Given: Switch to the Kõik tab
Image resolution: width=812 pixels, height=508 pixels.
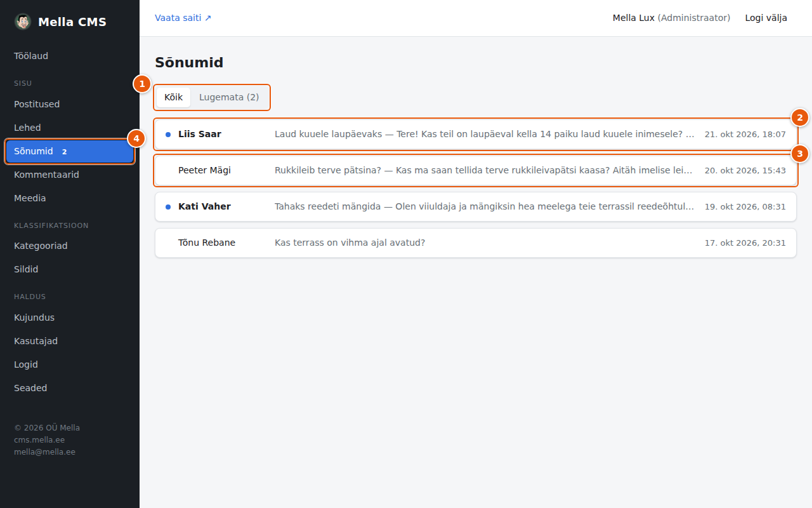Looking at the screenshot, I should pyautogui.click(x=173, y=97).
